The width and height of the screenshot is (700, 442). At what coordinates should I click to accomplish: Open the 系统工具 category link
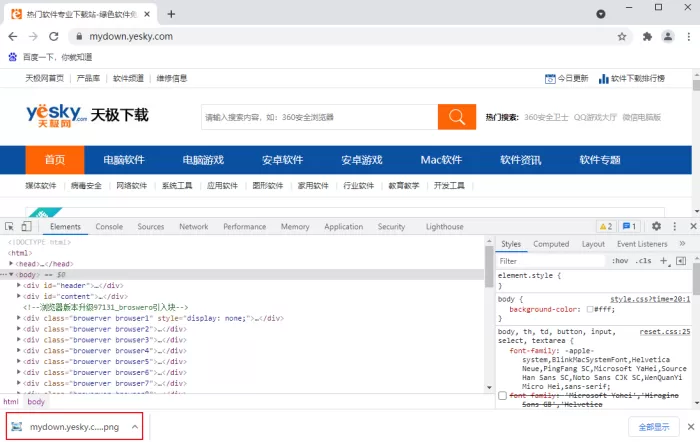177,186
